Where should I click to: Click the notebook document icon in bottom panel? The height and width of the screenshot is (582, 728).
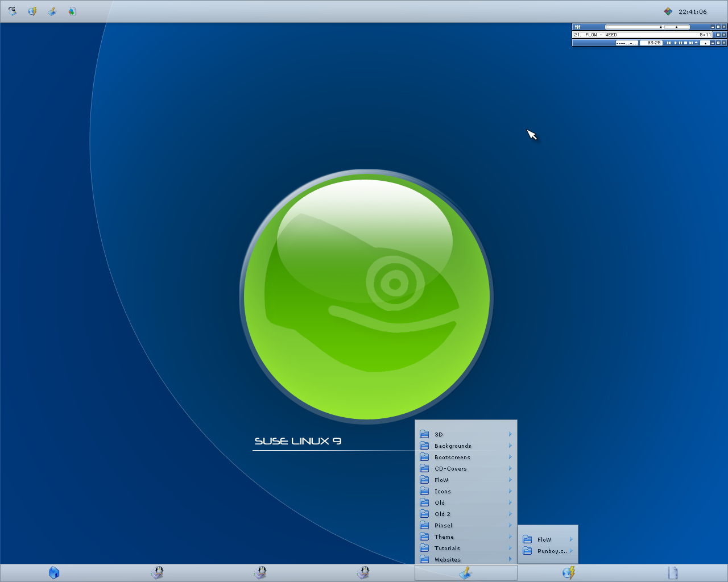point(672,573)
